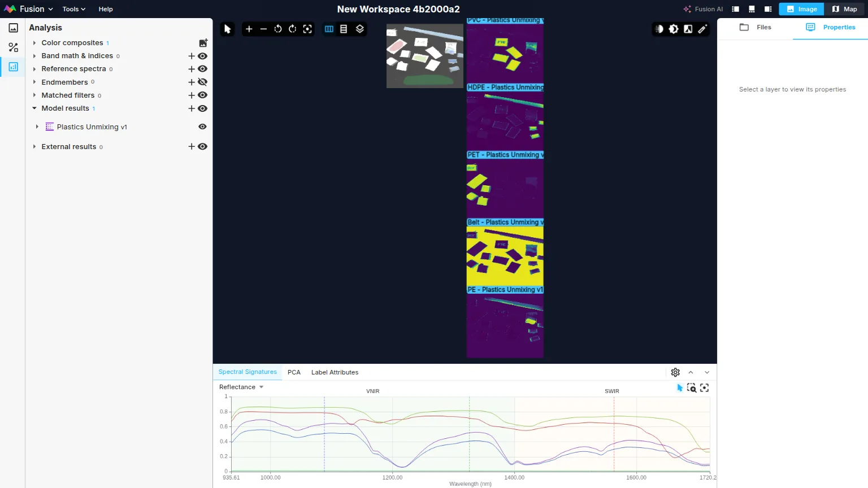Screen dimensions: 868x488
Task: Rotate the image counter-clockwise
Action: [x=278, y=29]
